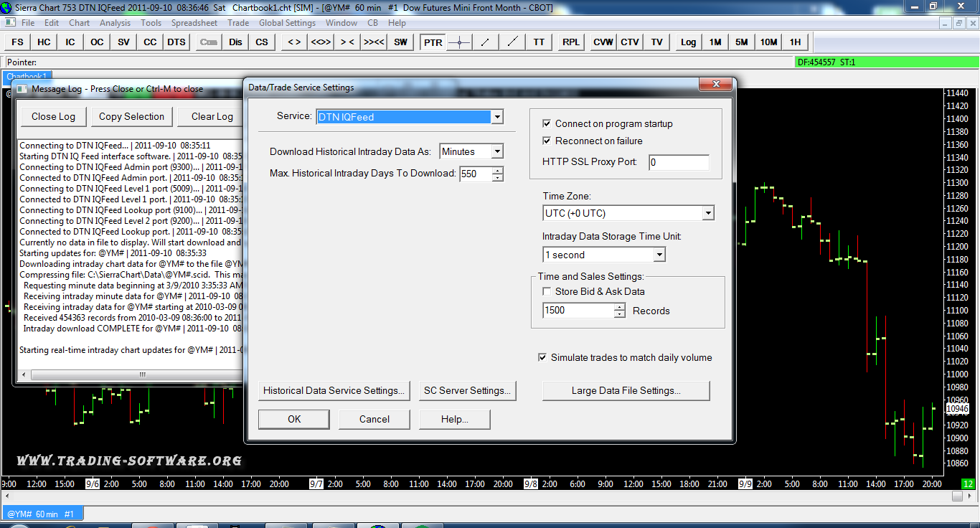Screen dimensions: 980x528
Task: Click Historical Data Service Settings button
Action: (334, 391)
